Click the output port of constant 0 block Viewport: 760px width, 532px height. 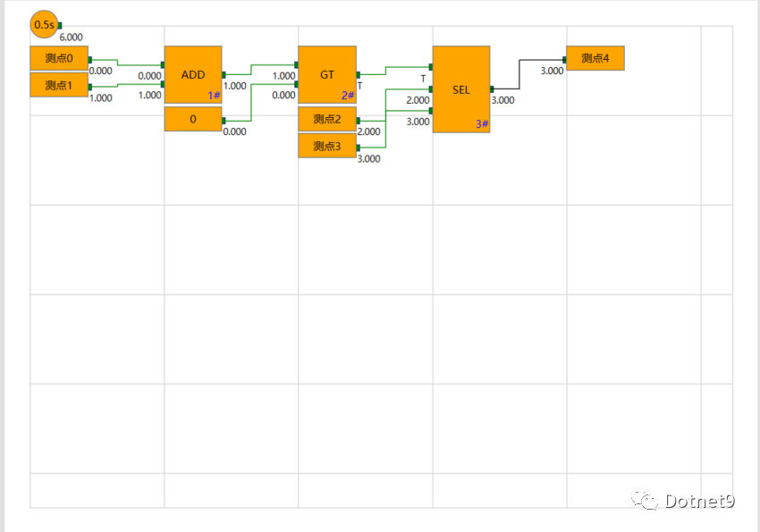[224, 120]
